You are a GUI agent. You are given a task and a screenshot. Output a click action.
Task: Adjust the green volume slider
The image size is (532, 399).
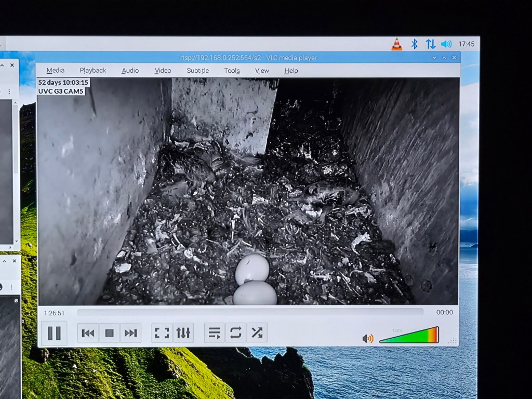click(x=409, y=336)
